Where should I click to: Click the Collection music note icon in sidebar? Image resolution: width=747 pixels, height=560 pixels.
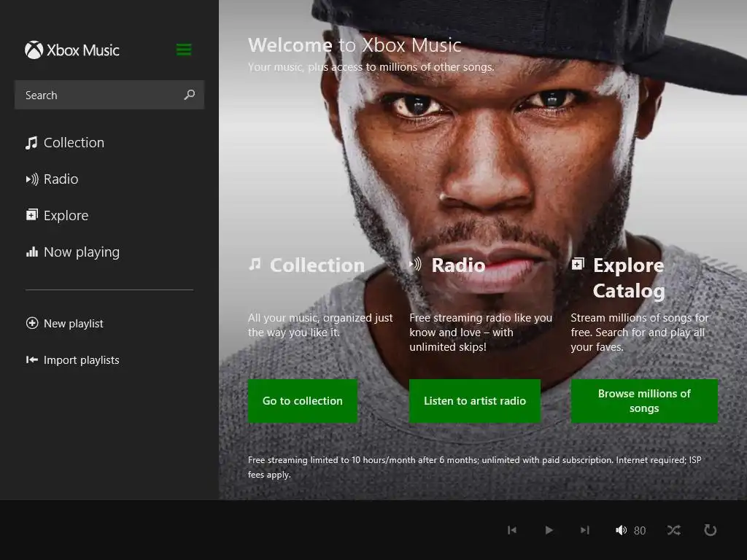coord(31,143)
